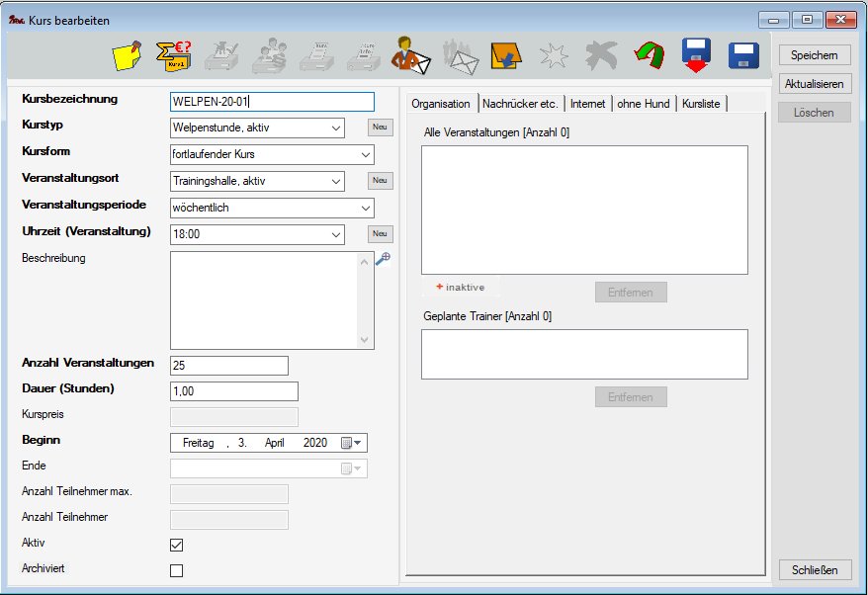Click the plain blue floppy disk icon
Viewport: 868px width, 595px height.
pyautogui.click(x=742, y=56)
